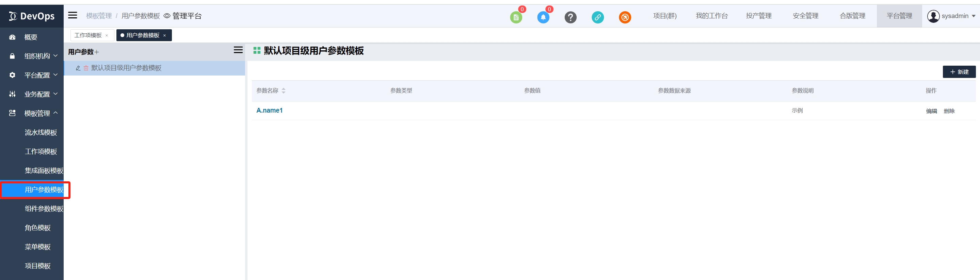Open 概要 in the sidebar
980x280 pixels.
pos(31,37)
